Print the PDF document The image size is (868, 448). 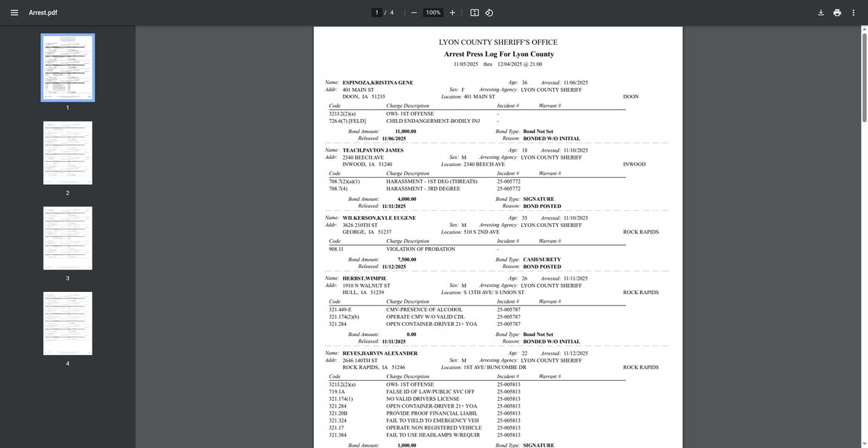(837, 13)
